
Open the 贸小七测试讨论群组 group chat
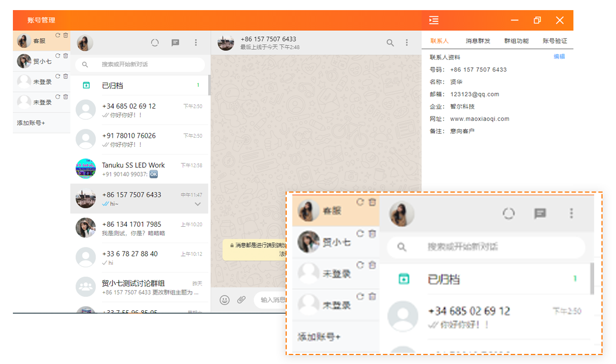coord(139,287)
